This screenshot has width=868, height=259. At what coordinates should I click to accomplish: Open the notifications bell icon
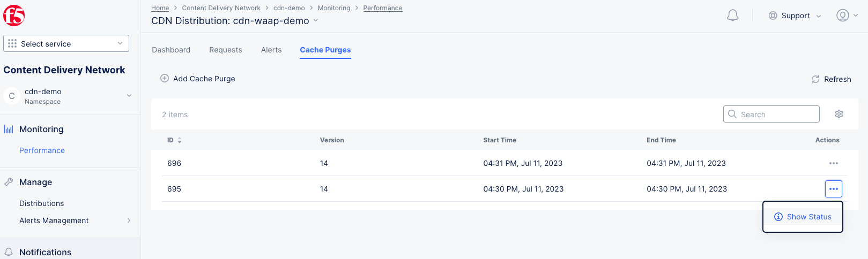732,16
